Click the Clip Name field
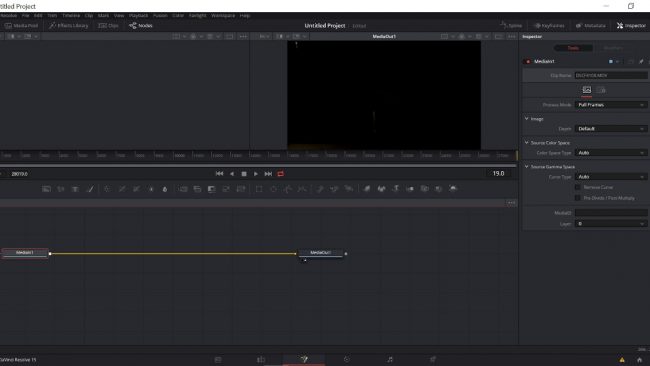Viewport: 650px width, 366px height. click(x=611, y=75)
